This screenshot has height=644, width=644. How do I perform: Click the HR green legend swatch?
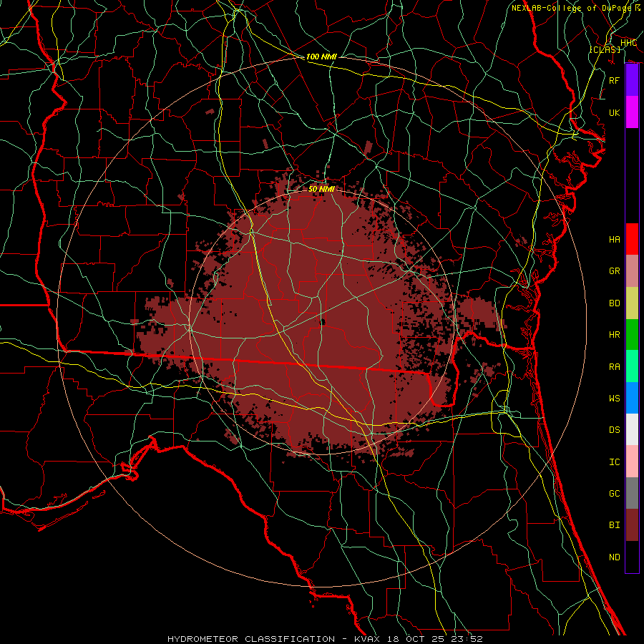[632, 335]
